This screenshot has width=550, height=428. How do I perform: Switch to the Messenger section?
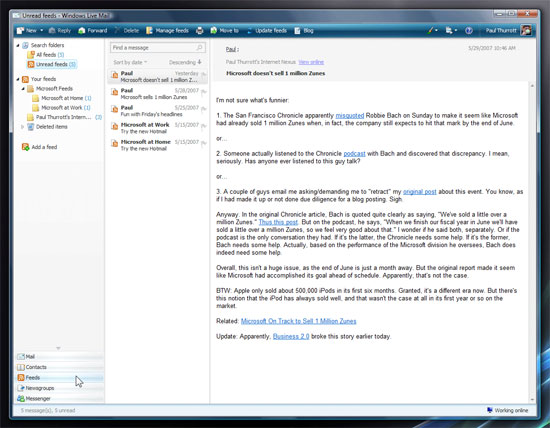pos(60,399)
